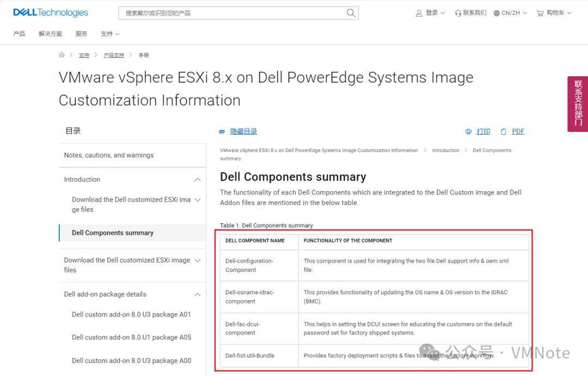
Task: Collapse Dell add-on package details section
Action: (x=198, y=295)
